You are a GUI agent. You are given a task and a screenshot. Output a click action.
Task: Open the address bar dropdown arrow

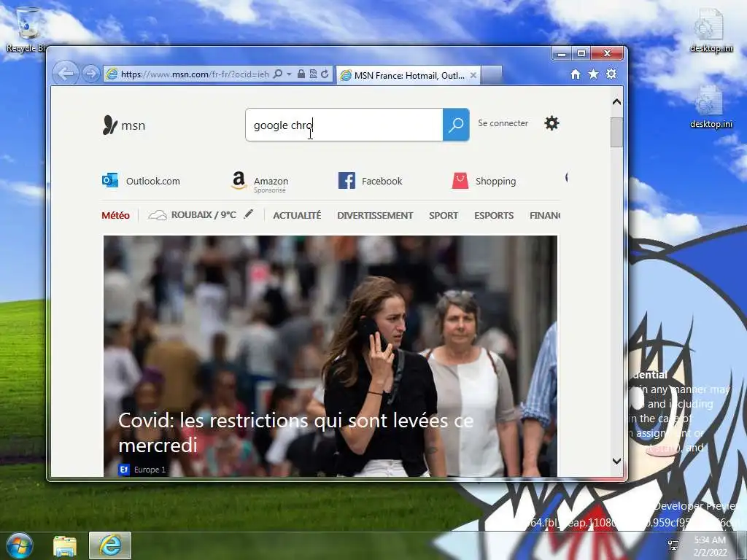pos(289,74)
